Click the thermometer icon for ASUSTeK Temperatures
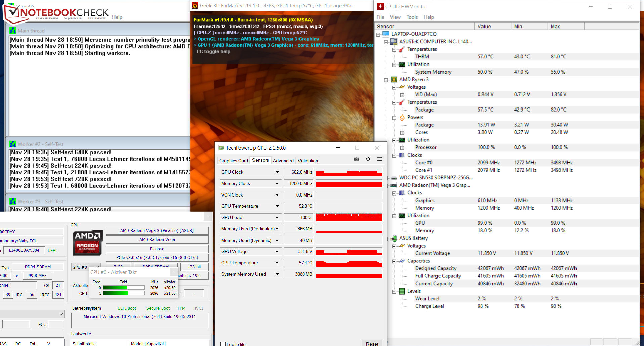Viewport: 644px width, 346px height. (x=402, y=49)
